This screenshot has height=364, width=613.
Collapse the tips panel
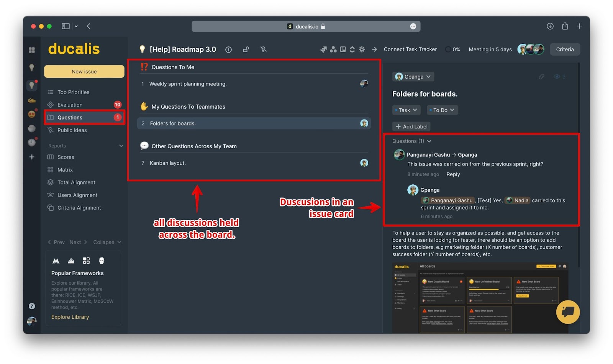tap(107, 242)
